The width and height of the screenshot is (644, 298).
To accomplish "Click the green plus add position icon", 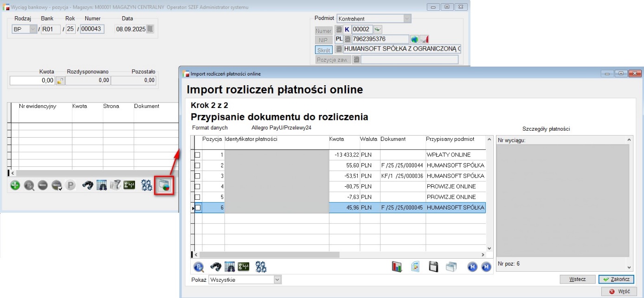I will 15,185.
